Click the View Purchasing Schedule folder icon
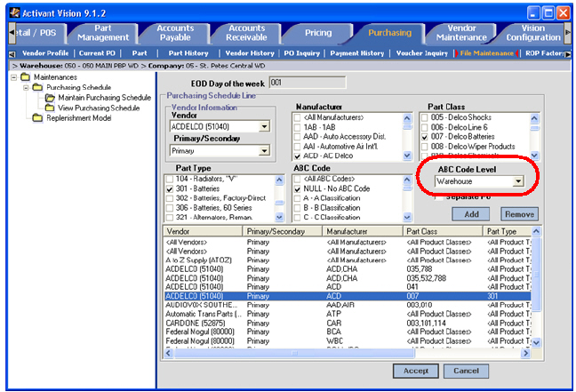The image size is (576, 392). [x=50, y=108]
